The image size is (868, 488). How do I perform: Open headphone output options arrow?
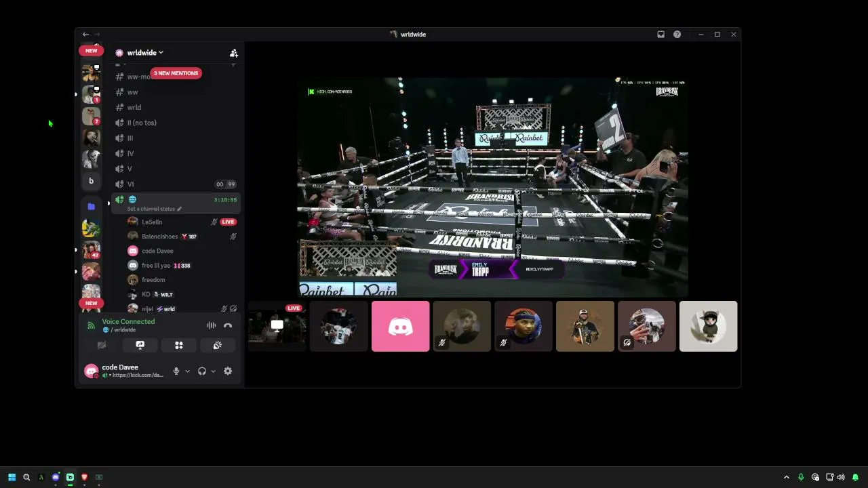pos(213,371)
